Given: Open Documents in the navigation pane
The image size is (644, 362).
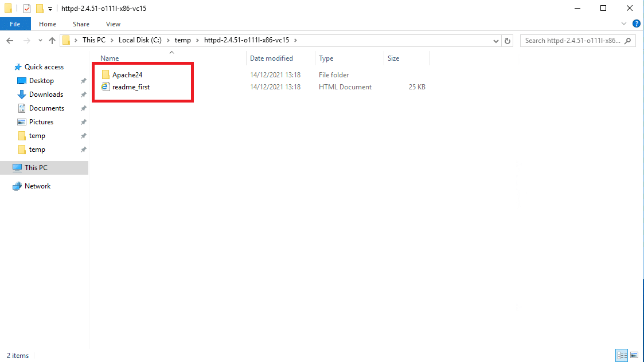Looking at the screenshot, I should [46, 108].
